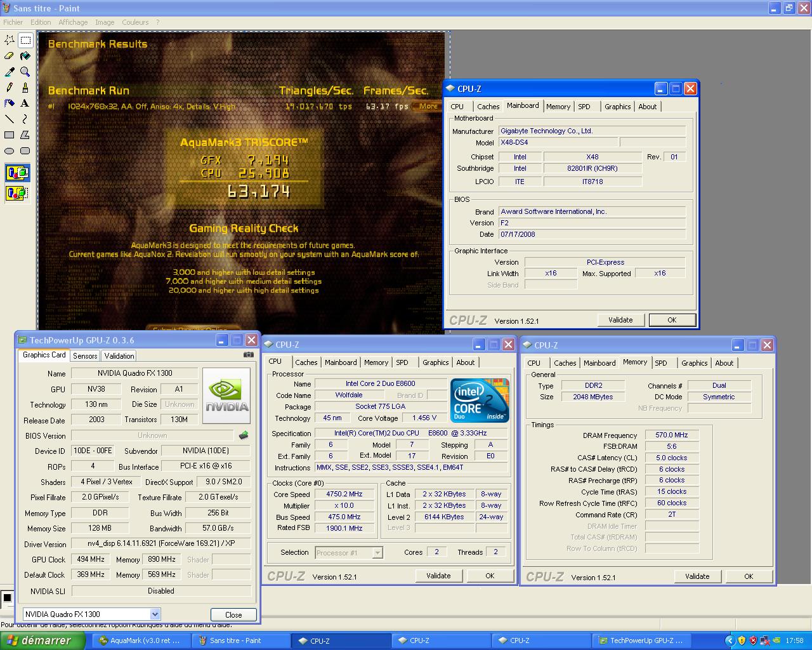The height and width of the screenshot is (650, 812).
Task: Enable opaque selection mode option
Action: coord(17,173)
